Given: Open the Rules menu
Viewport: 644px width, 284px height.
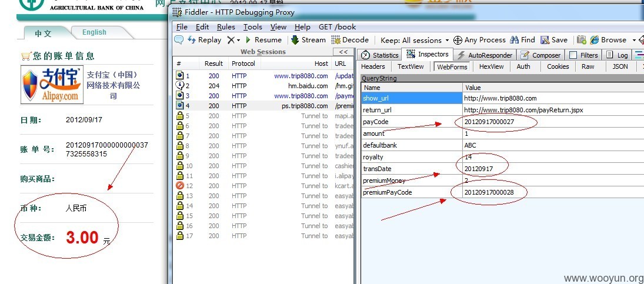Looking at the screenshot, I should pos(226,27).
